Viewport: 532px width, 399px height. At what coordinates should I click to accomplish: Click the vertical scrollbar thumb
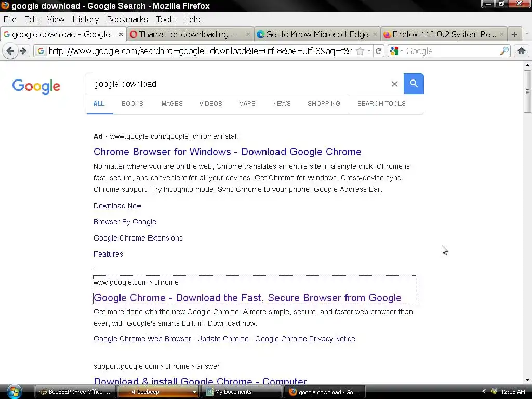[527, 91]
